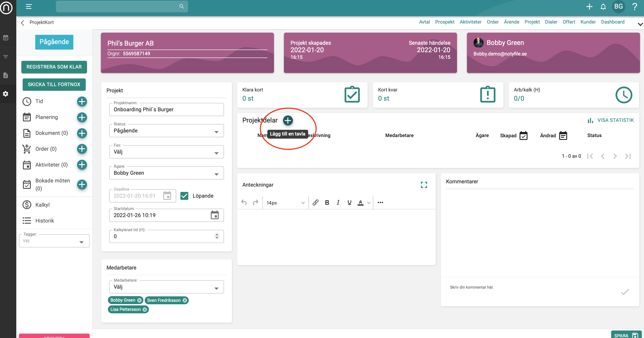Remove Sven Fredriksson from Medarbetare
644x338 pixels.
185,300
